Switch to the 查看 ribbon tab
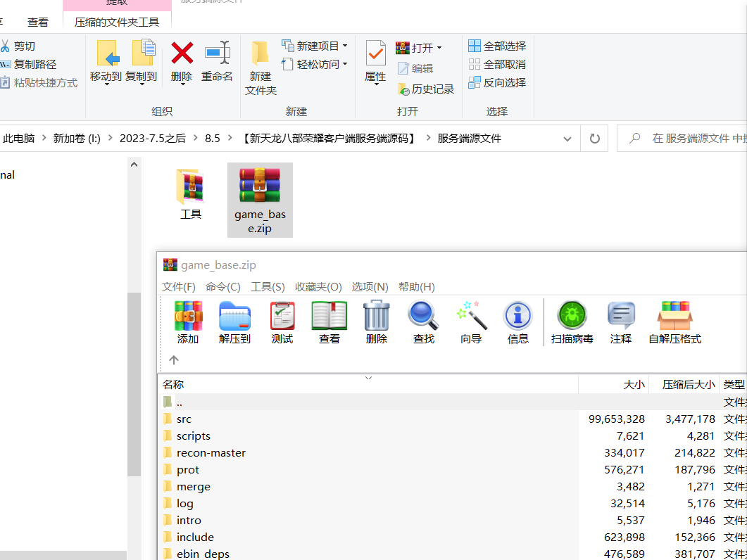Image resolution: width=747 pixels, height=560 pixels. click(x=38, y=22)
